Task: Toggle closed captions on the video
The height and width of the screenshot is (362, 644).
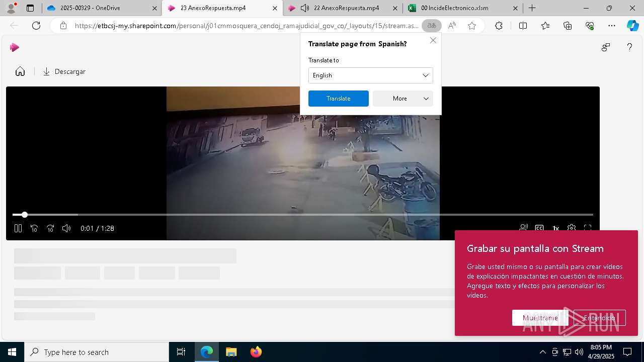Action: pos(539,228)
